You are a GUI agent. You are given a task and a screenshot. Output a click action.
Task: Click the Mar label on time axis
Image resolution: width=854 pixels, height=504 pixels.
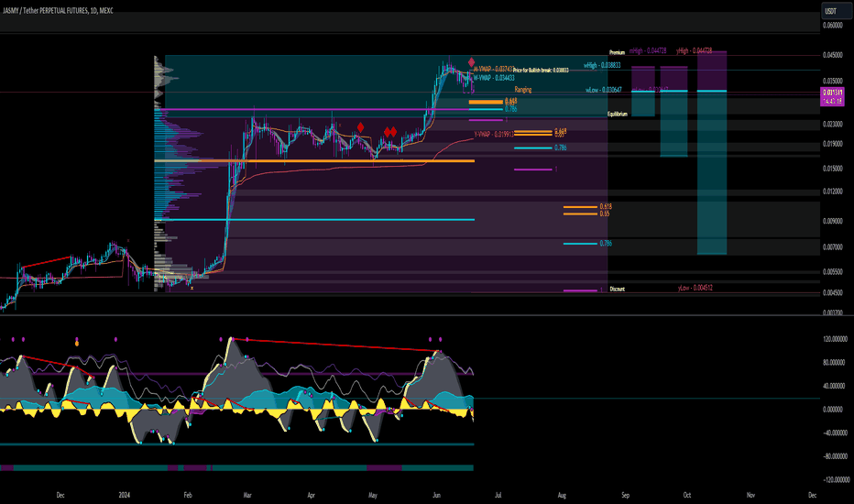(x=247, y=495)
